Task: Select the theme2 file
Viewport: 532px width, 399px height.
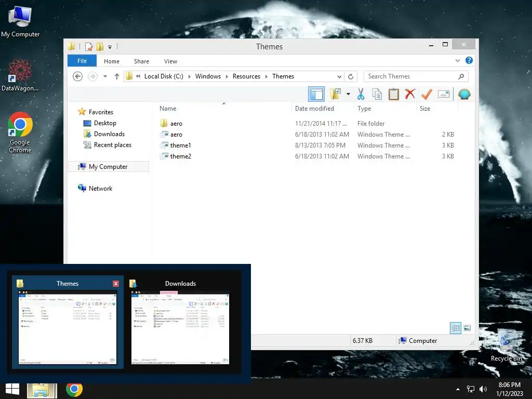Action: click(181, 156)
